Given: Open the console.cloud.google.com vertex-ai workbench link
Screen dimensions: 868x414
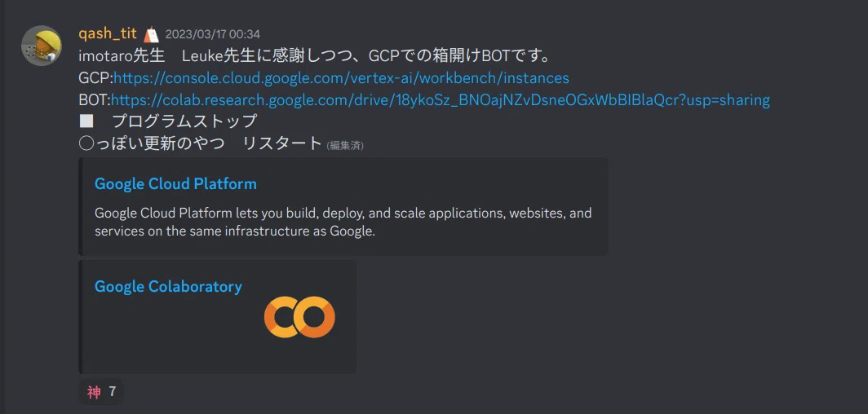Looking at the screenshot, I should (x=341, y=77).
